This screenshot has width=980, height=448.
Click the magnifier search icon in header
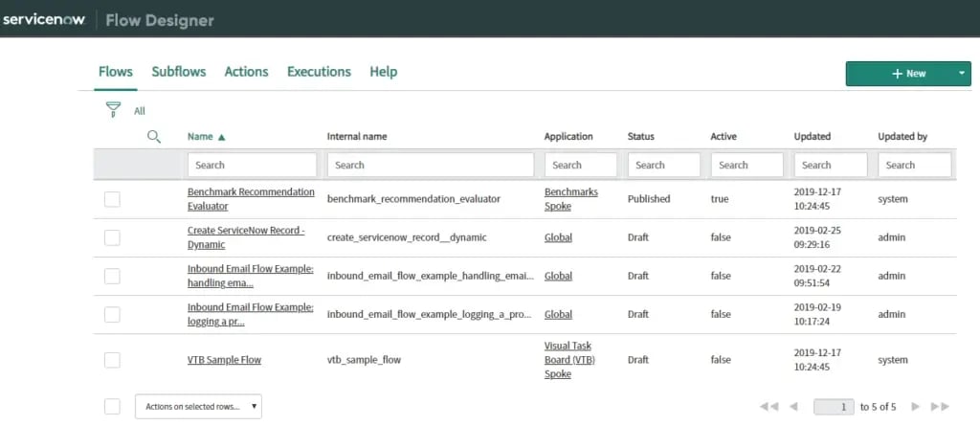153,137
